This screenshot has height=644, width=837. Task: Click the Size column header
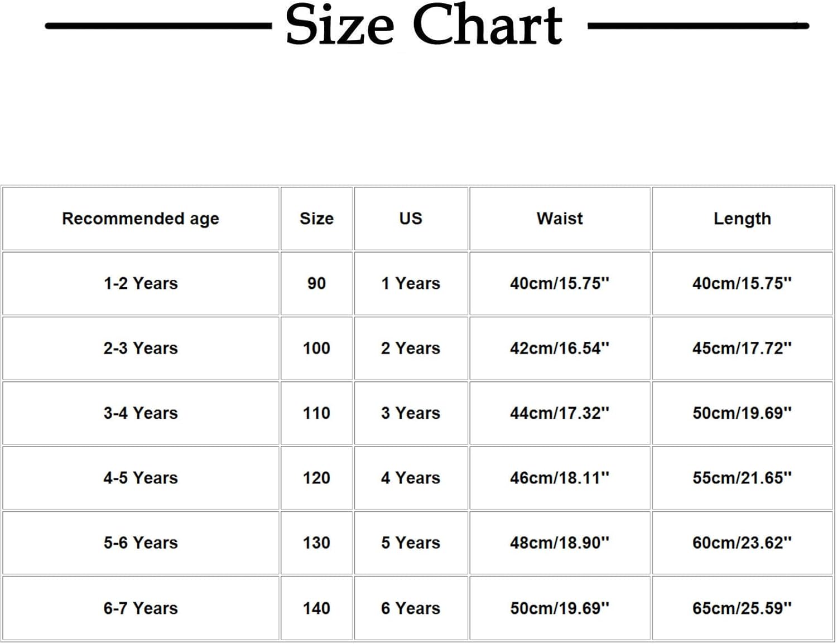click(x=316, y=219)
